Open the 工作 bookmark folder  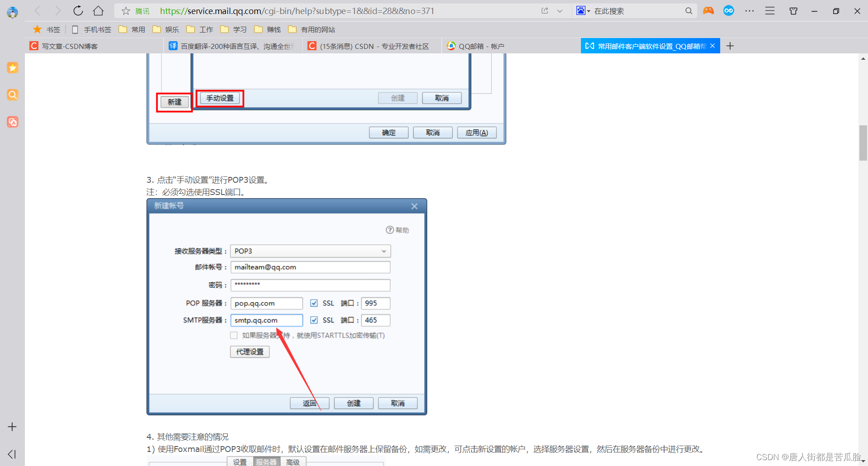pos(200,29)
